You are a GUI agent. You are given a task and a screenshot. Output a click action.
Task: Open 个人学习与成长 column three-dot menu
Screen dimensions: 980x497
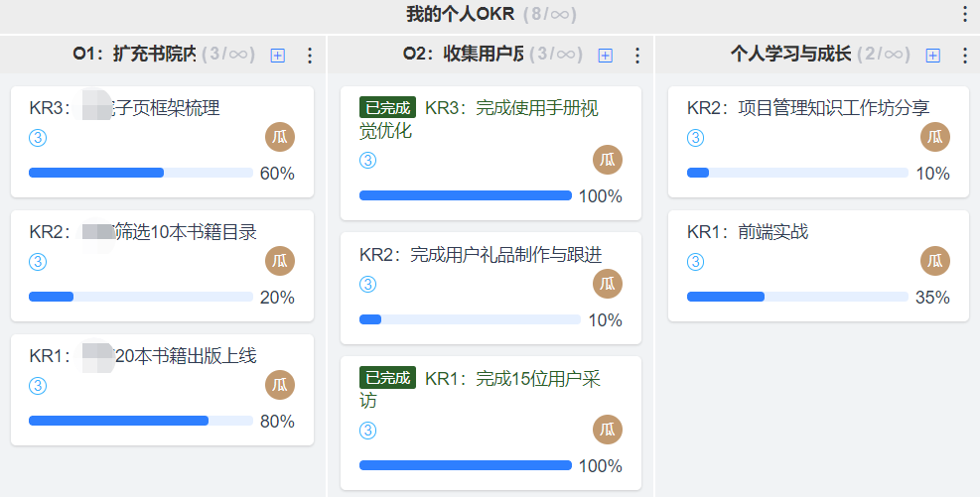point(964,56)
